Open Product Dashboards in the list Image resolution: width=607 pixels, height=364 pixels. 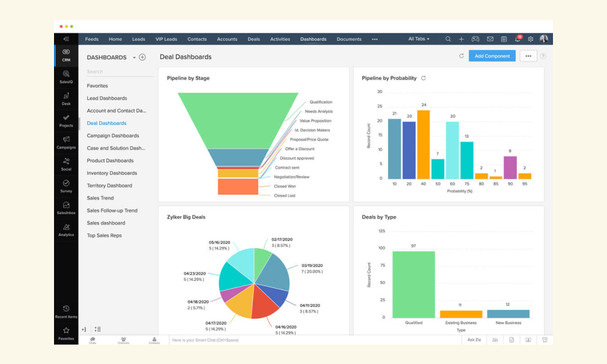[x=110, y=161]
